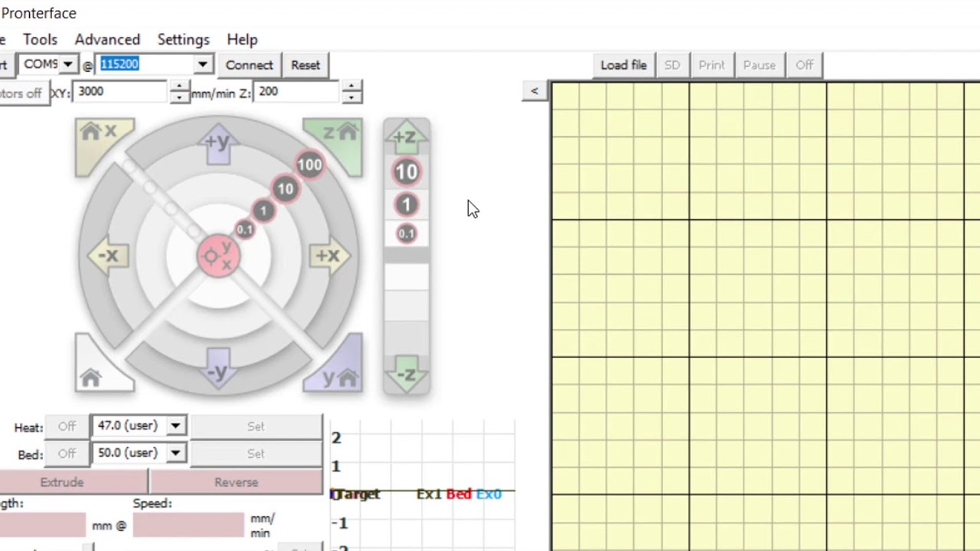Select Z step 10 bubble
The image size is (980, 551).
point(406,172)
